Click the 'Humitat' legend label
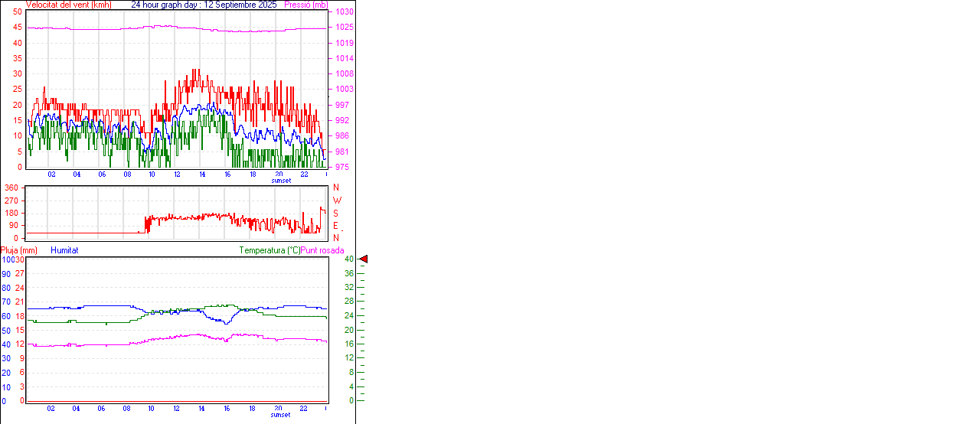 pos(64,250)
